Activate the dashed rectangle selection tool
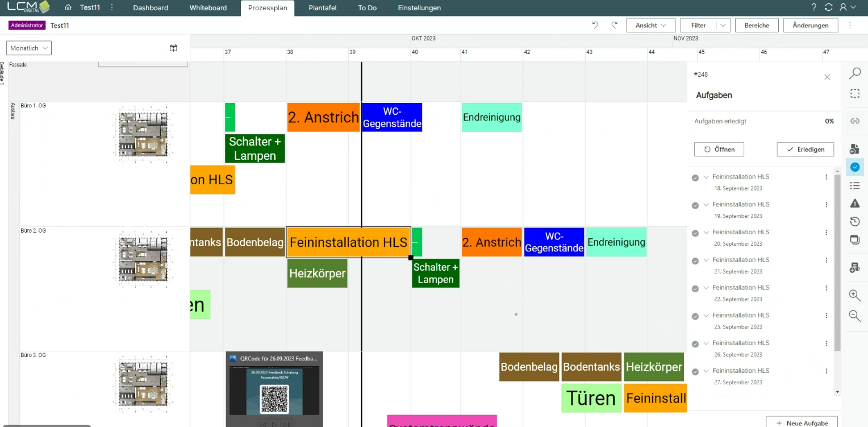 click(x=854, y=94)
